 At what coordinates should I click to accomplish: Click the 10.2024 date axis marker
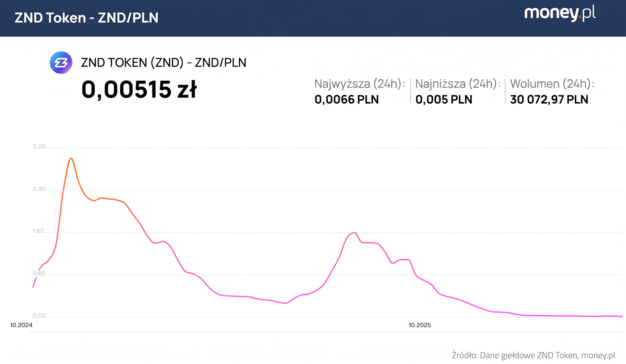[x=21, y=325]
